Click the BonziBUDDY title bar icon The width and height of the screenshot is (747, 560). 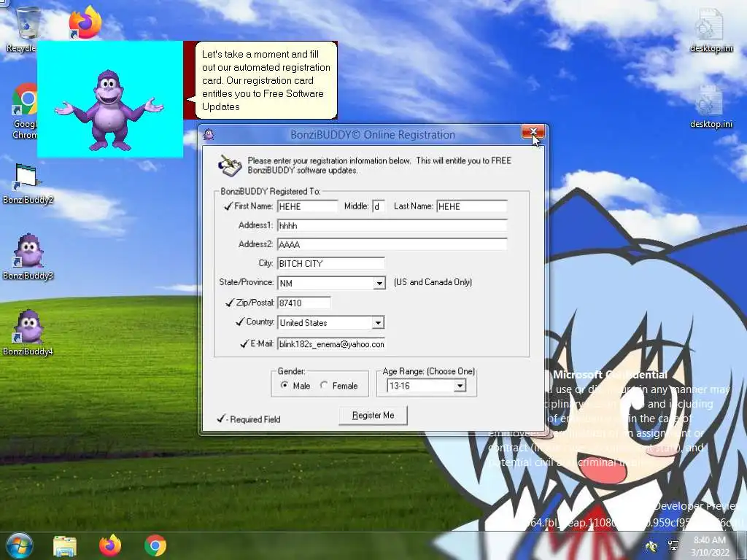point(208,135)
